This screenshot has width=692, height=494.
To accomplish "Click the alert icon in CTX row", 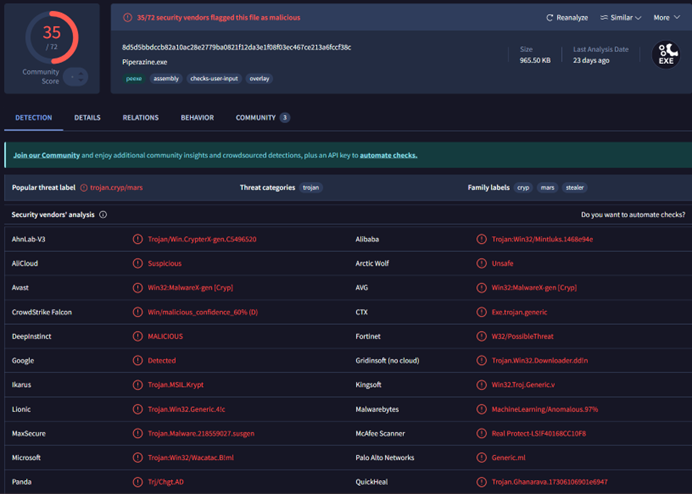I will coord(481,312).
